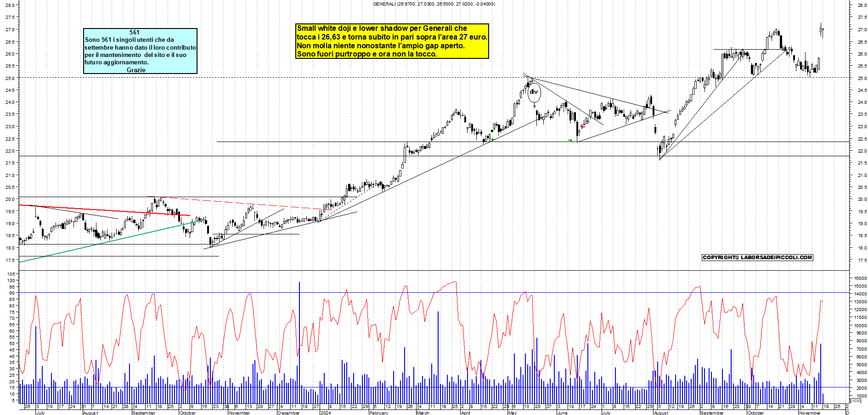
Task: Click the 'x1000' volume scale label
Action: (x=856, y=401)
